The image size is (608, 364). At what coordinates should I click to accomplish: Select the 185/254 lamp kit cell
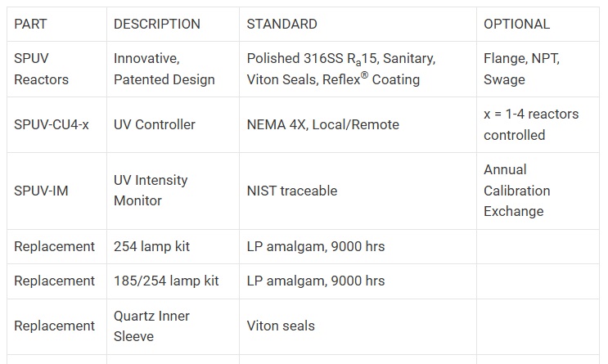click(x=166, y=281)
